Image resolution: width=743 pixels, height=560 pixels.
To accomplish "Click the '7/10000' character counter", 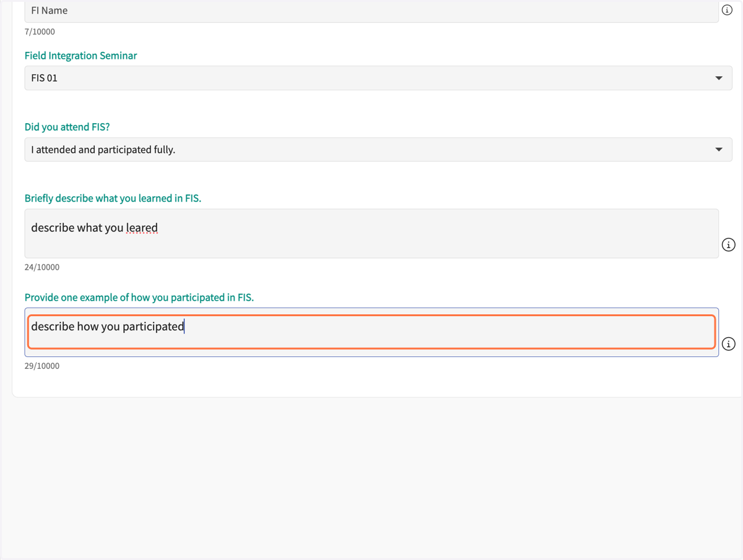I will (40, 32).
